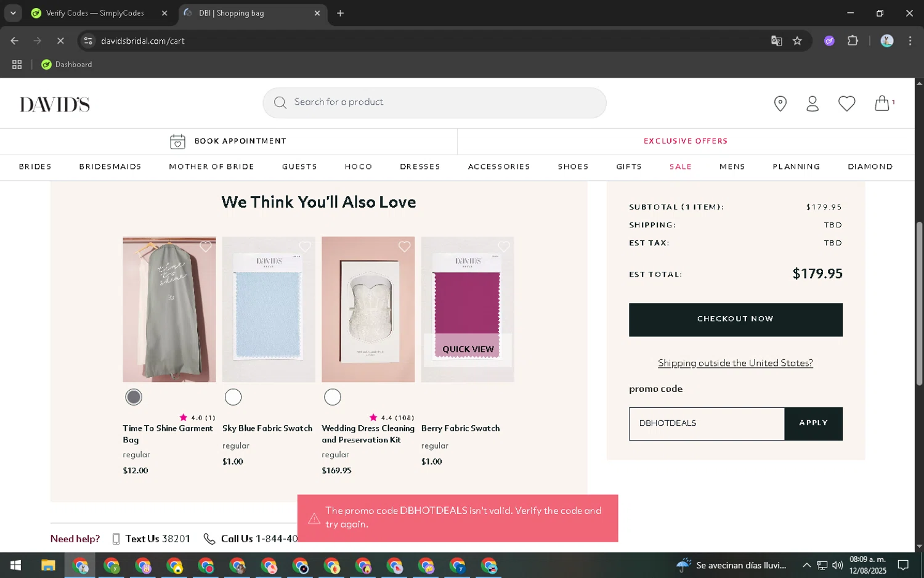Viewport: 924px width, 578px height.
Task: Close the Verify Codes tab
Action: [x=164, y=13]
